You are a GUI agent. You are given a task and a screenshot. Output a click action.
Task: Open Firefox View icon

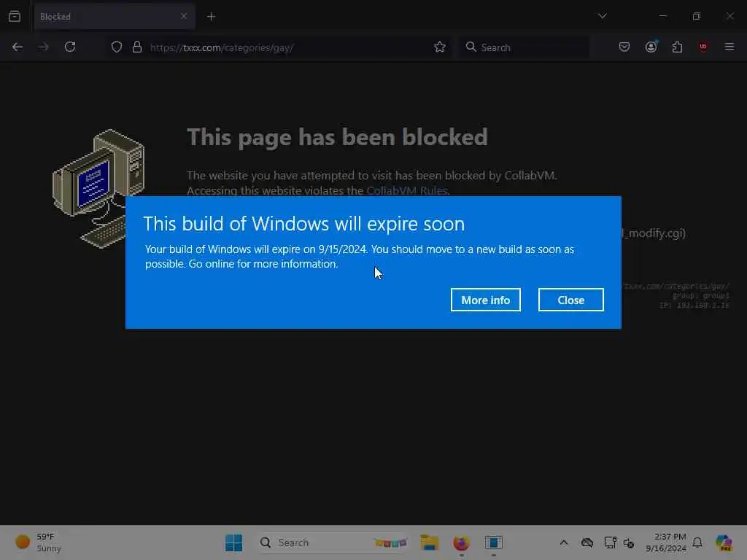(15, 17)
